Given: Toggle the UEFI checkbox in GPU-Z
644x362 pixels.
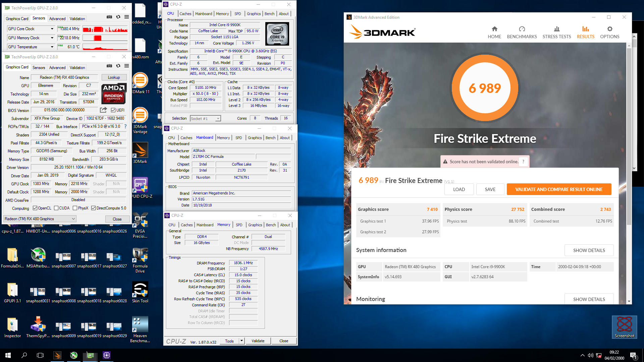Looking at the screenshot, I should pyautogui.click(x=113, y=110).
